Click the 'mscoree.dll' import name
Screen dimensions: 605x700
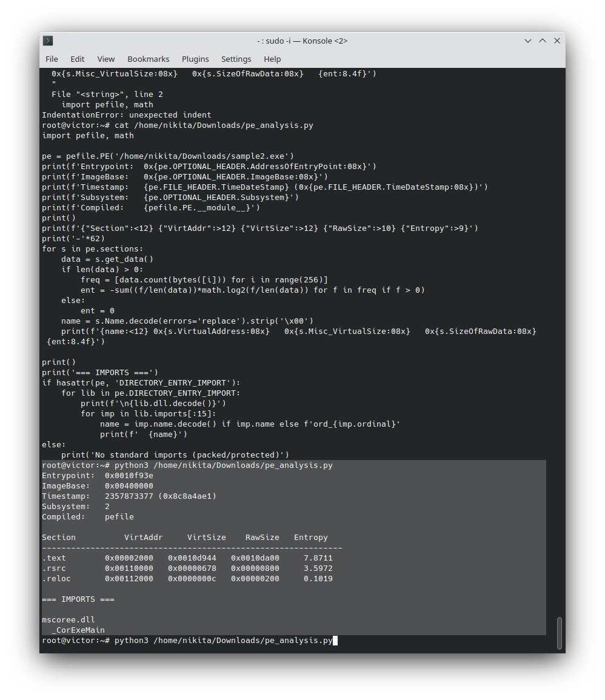(69, 619)
